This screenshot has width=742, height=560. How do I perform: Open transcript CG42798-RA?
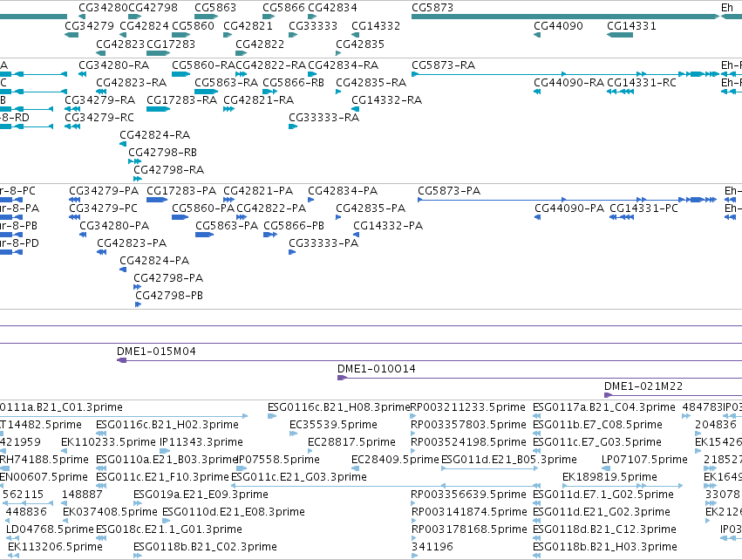point(169,169)
